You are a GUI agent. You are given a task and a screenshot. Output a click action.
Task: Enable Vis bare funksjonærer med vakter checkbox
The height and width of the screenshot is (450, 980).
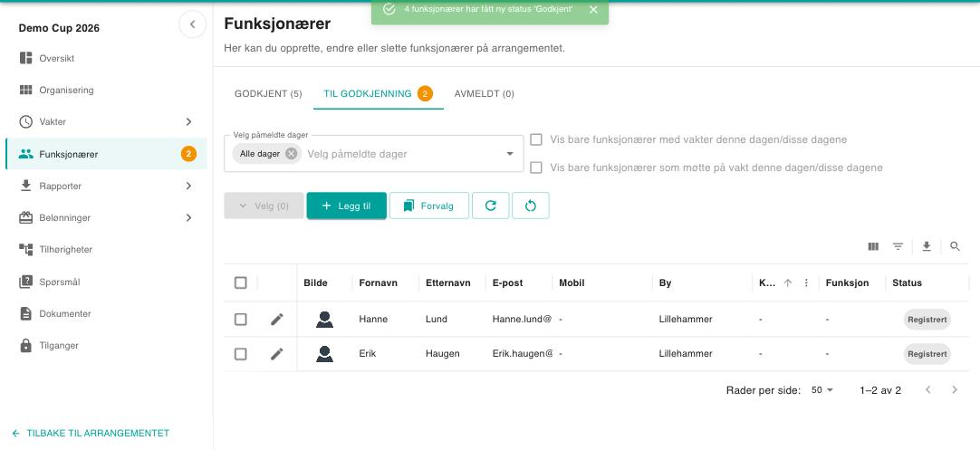click(x=535, y=139)
